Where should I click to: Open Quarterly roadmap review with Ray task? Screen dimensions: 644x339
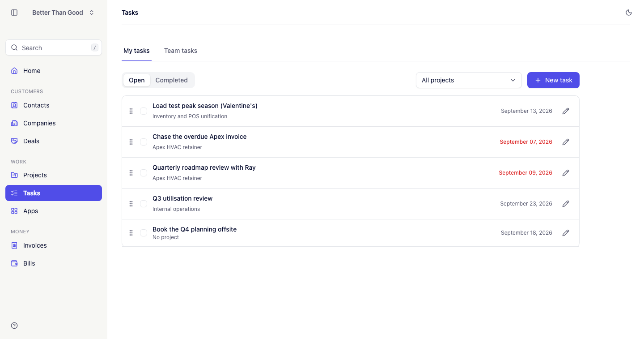(x=204, y=167)
